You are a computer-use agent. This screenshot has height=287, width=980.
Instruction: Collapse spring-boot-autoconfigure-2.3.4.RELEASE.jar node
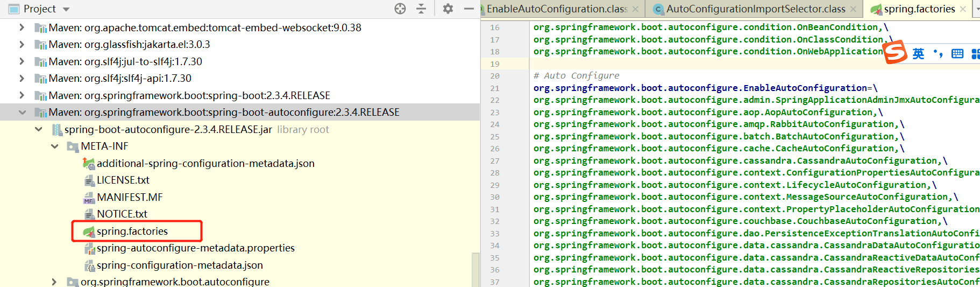click(38, 129)
